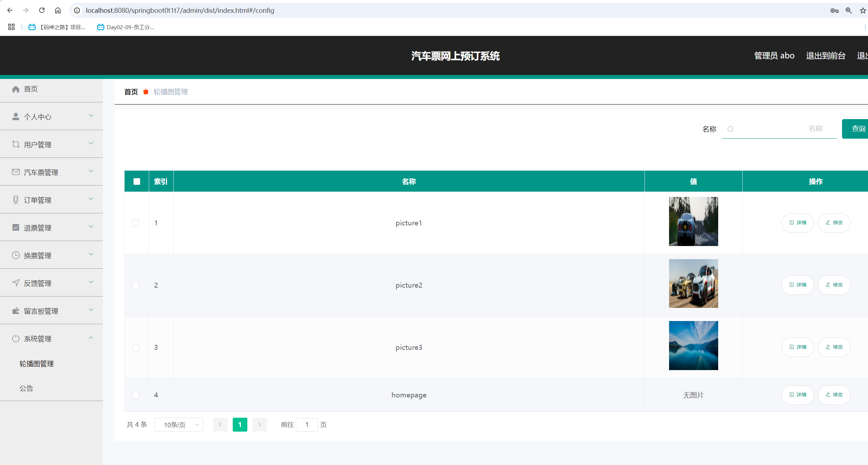Click the envelope icon next to 汽车票管理
868x465 pixels.
pos(16,172)
